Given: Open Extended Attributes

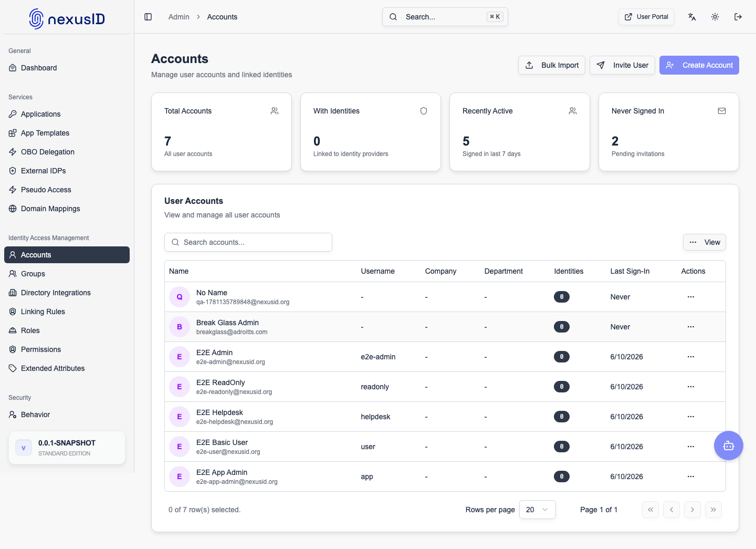Looking at the screenshot, I should [67, 368].
